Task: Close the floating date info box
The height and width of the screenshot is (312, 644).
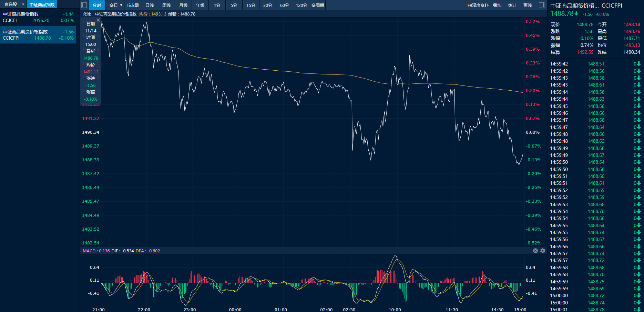Action: tap(98, 20)
